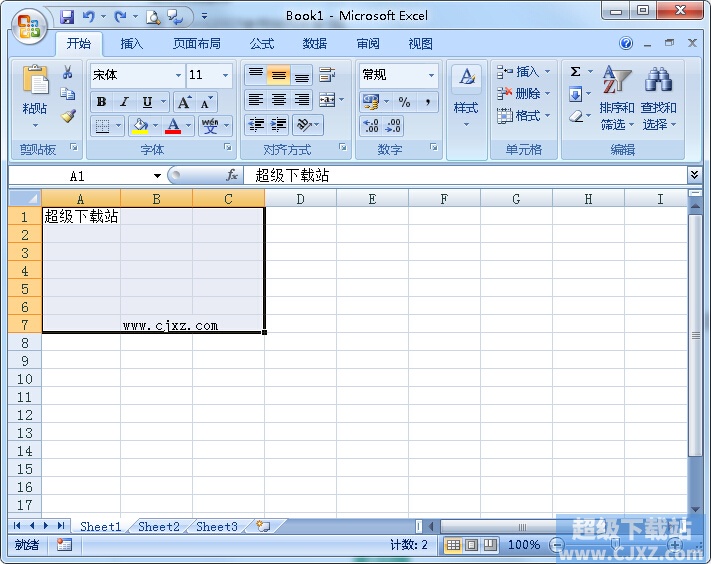Open the font name 宋体 dropdown
The width and height of the screenshot is (711, 564).
pos(179,75)
